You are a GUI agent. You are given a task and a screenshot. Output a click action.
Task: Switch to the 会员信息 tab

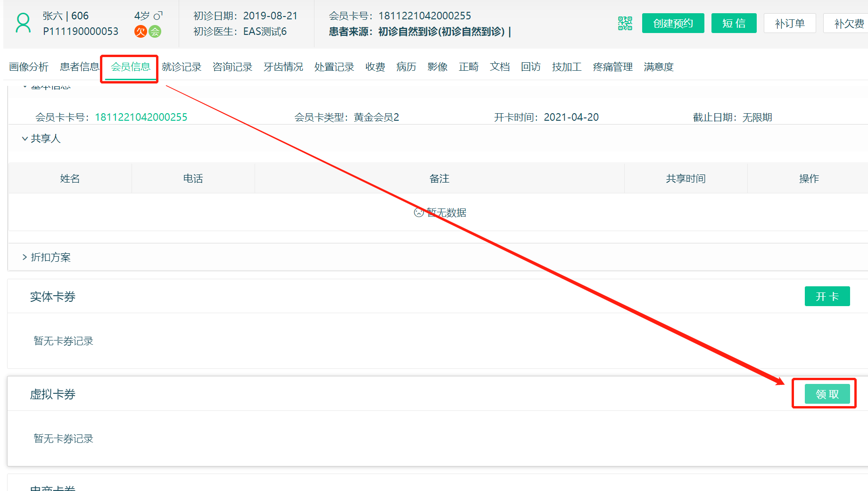point(130,67)
